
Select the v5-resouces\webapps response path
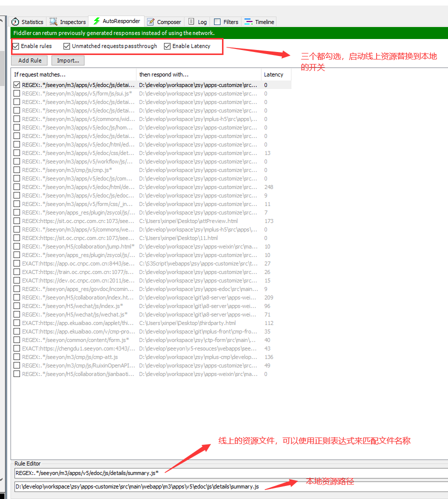tap(198, 348)
